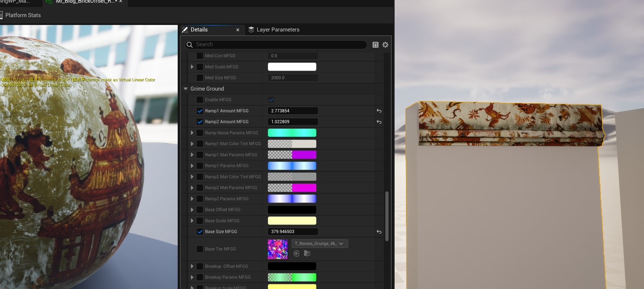The width and height of the screenshot is (644, 289).
Task: Enable Med Scale MFGD override checkbox
Action: point(200,67)
